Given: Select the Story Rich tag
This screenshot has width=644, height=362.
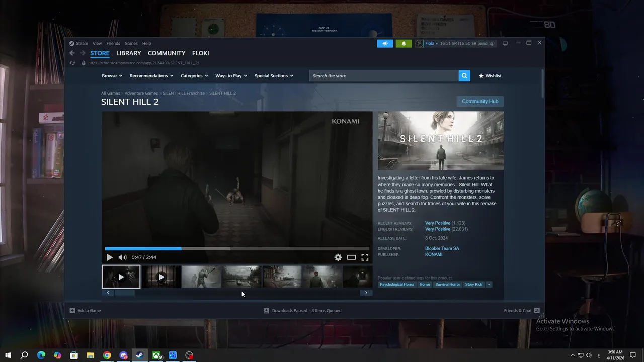Looking at the screenshot, I should 473,284.
